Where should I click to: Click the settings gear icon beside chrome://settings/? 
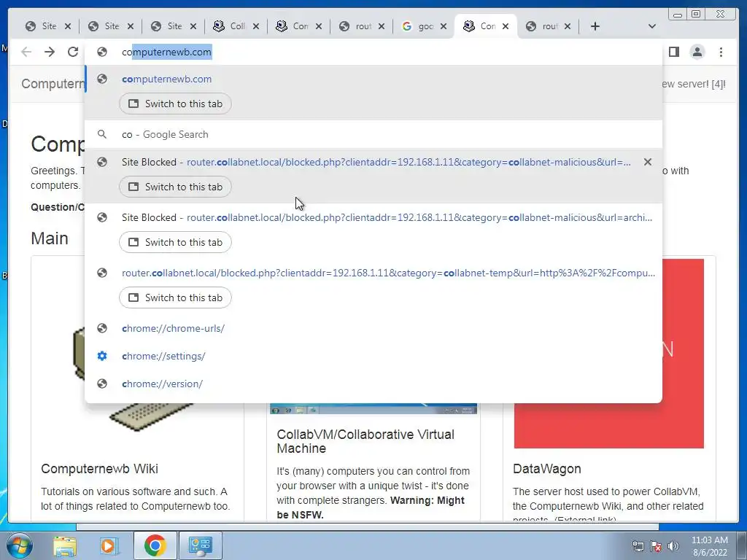(x=102, y=356)
